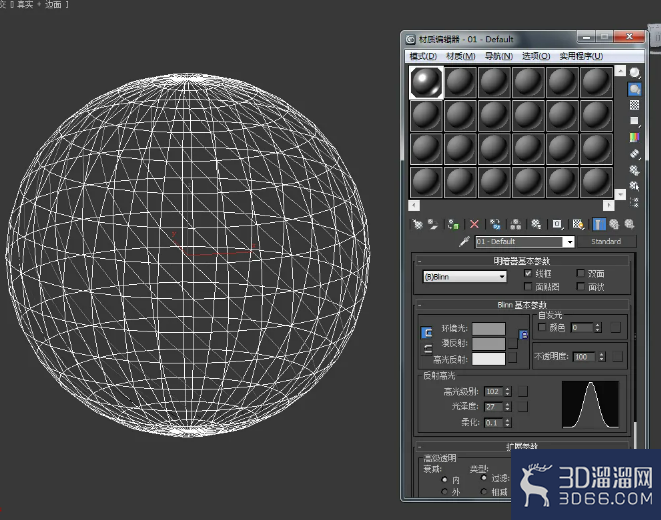Click the Video Color Check icon
The width and height of the screenshot is (661, 520).
tap(634, 137)
